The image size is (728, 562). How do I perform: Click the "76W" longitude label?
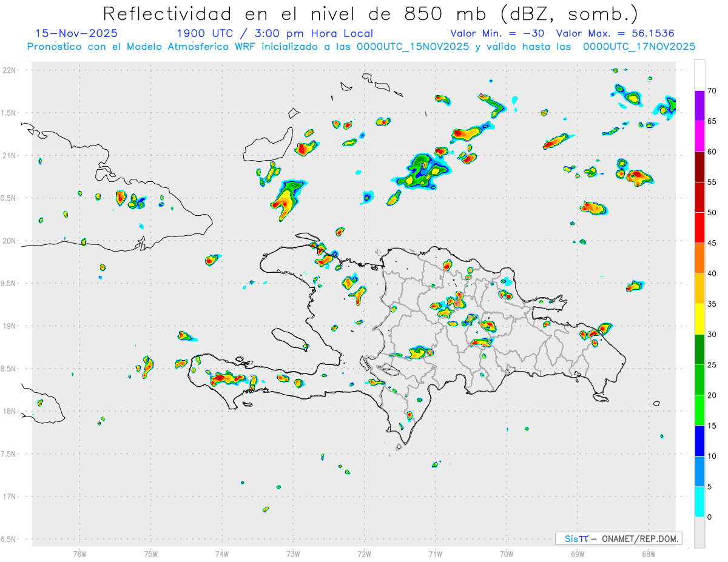coord(79,554)
